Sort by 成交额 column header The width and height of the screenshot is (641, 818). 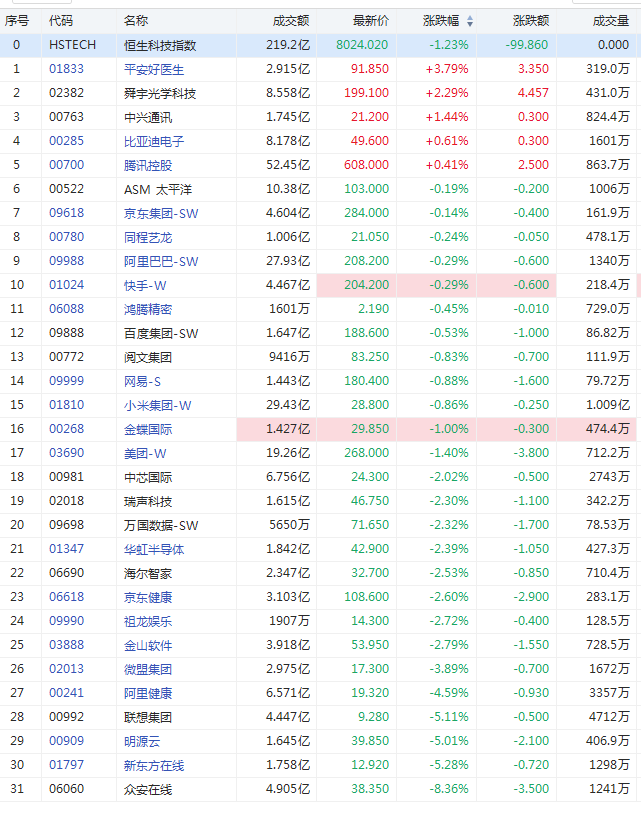point(291,21)
